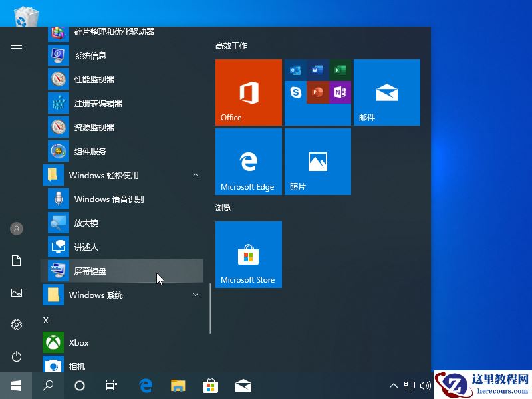Open the 照片 (Photos) tile
532x399 pixels.
(317, 161)
